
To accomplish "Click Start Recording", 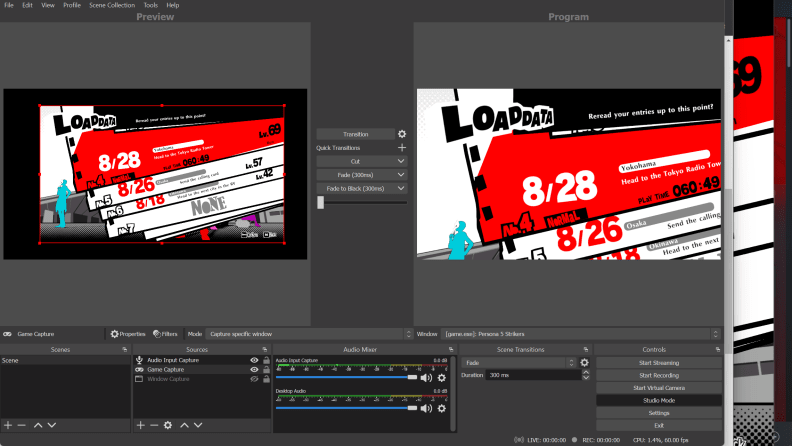I will (659, 375).
